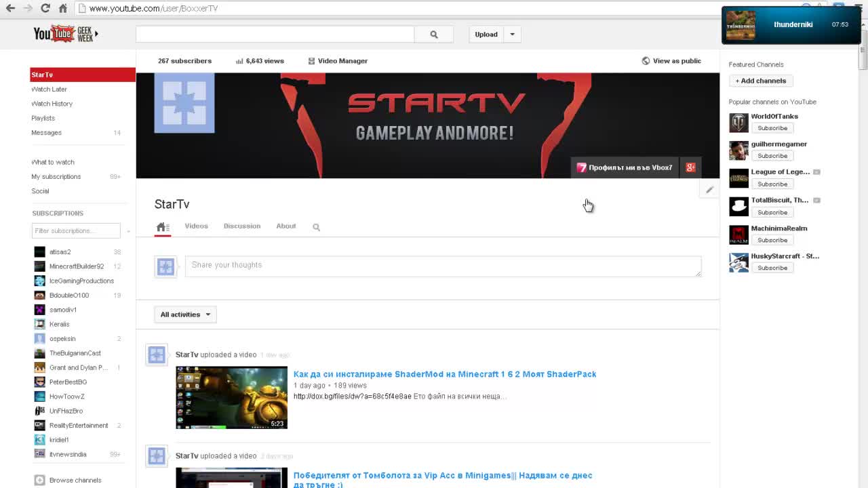Click the Add channels button

pos(761,81)
